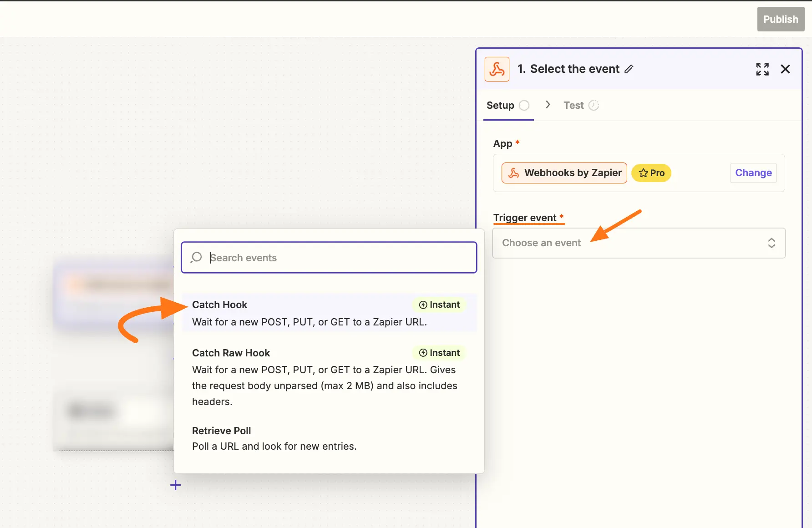Expand the panel with fullscreen icon

point(762,69)
